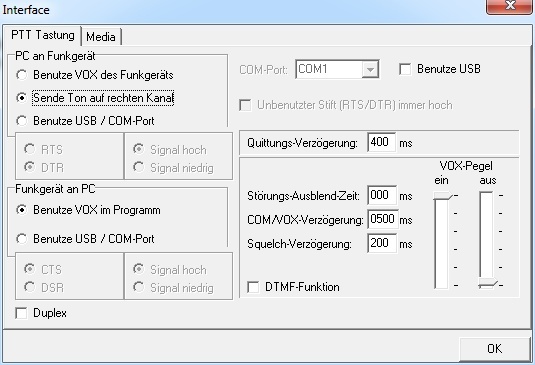Click the VOX-Pegel aus slider thumb
The height and width of the screenshot is (365, 535).
point(488,284)
